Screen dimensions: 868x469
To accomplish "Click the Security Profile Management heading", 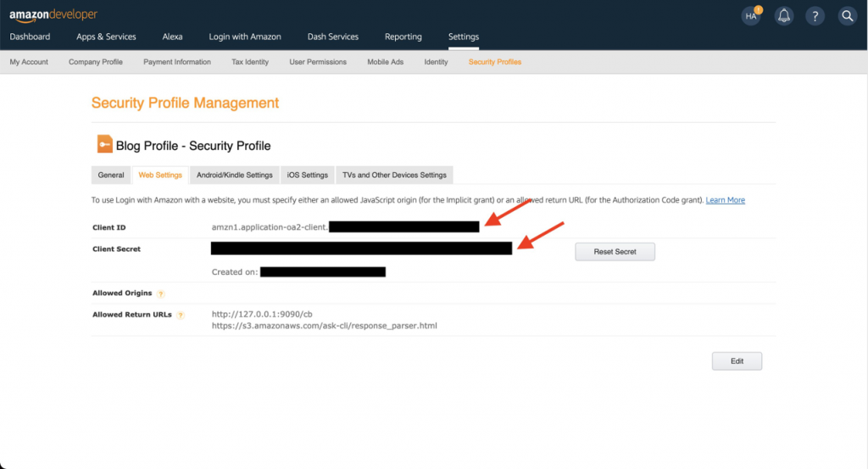I will coord(185,103).
